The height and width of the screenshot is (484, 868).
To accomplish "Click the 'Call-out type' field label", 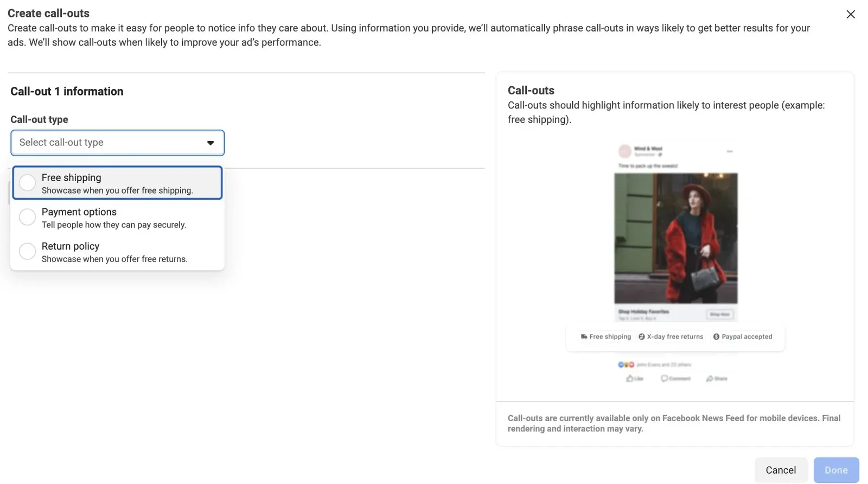I will click(39, 119).
